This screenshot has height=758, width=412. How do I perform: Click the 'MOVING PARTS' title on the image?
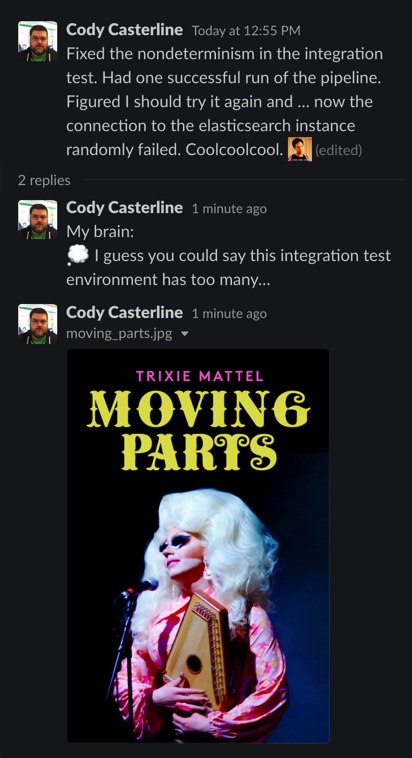point(198,430)
